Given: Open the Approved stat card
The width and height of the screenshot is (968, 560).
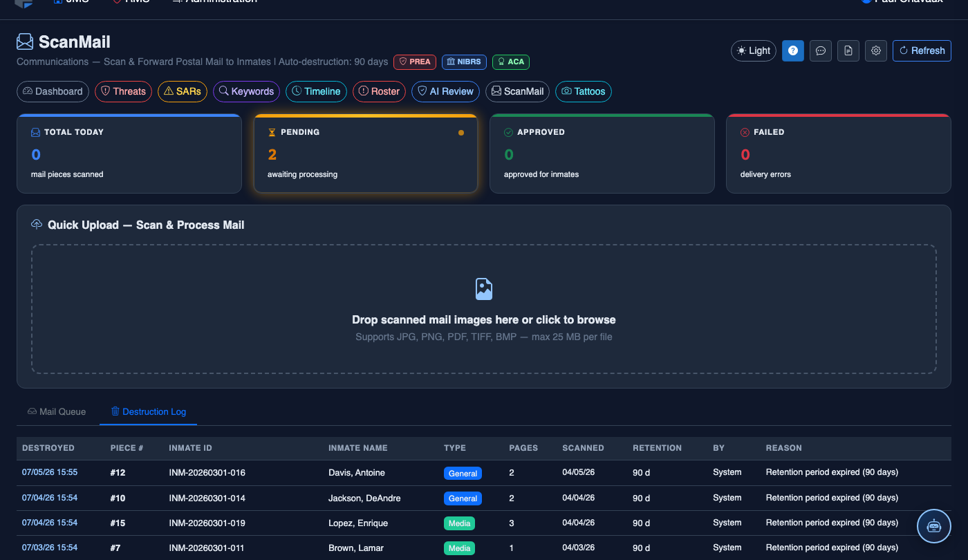Looking at the screenshot, I should [x=602, y=153].
